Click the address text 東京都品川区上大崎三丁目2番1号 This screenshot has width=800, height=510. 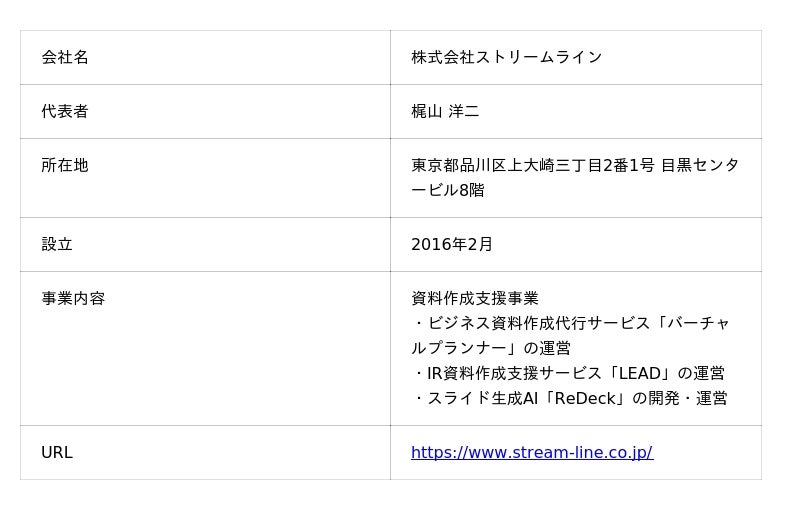[x=532, y=165]
